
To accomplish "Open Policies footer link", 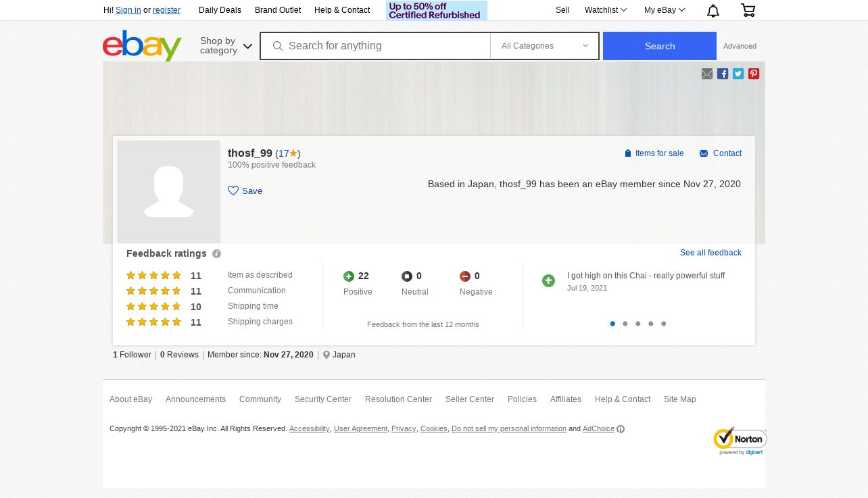I will [x=522, y=399].
